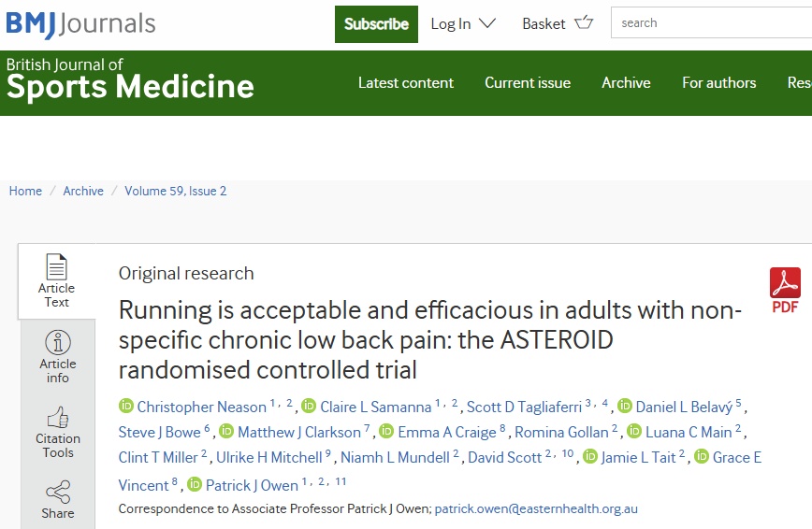Open the Latest content menu
Screen dimensions: 812x529
coord(406,82)
